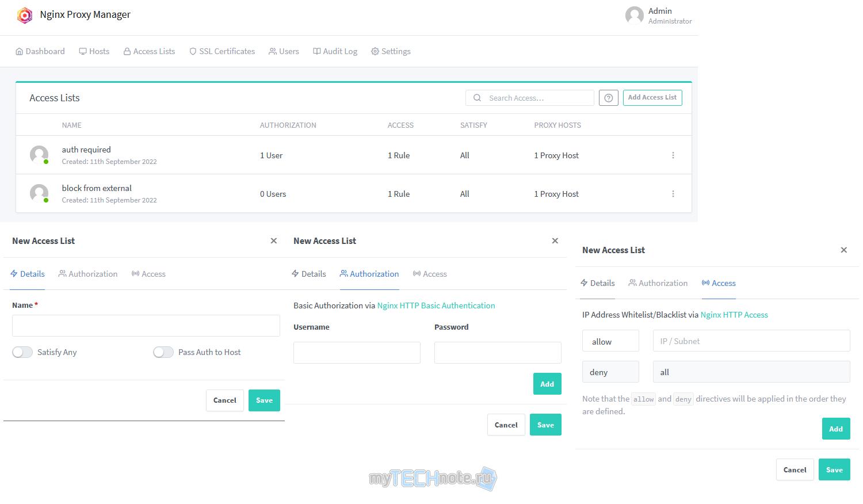
Task: Open the options menu for auth required row
Action: point(673,155)
